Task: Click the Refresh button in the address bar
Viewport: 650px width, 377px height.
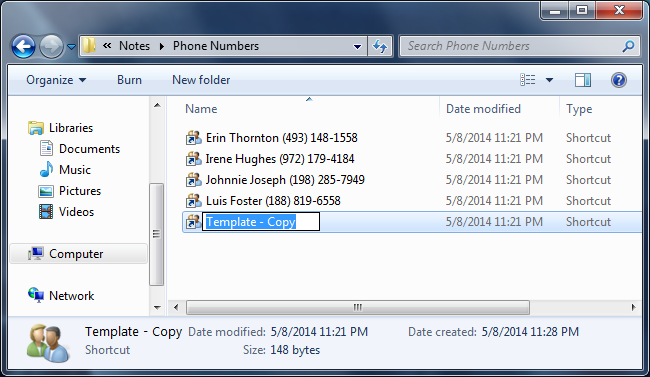Action: (380, 46)
